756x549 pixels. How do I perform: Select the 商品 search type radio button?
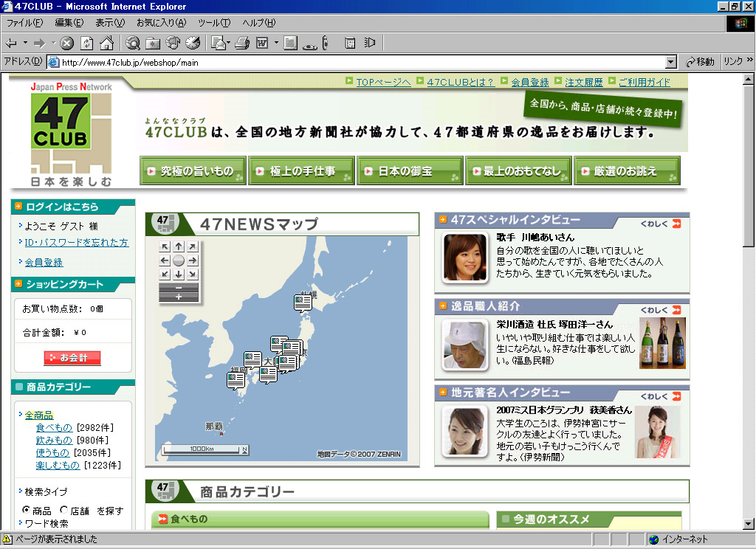(x=26, y=509)
